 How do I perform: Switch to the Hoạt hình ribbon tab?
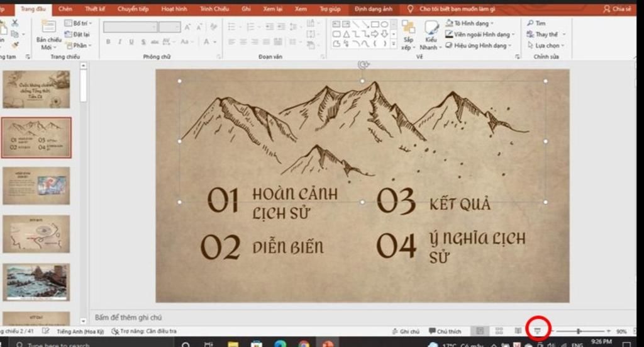(x=174, y=9)
